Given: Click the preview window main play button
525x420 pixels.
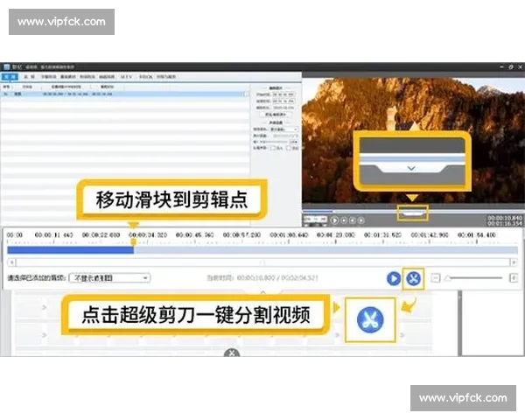Looking at the screenshot, I should click(334, 220).
